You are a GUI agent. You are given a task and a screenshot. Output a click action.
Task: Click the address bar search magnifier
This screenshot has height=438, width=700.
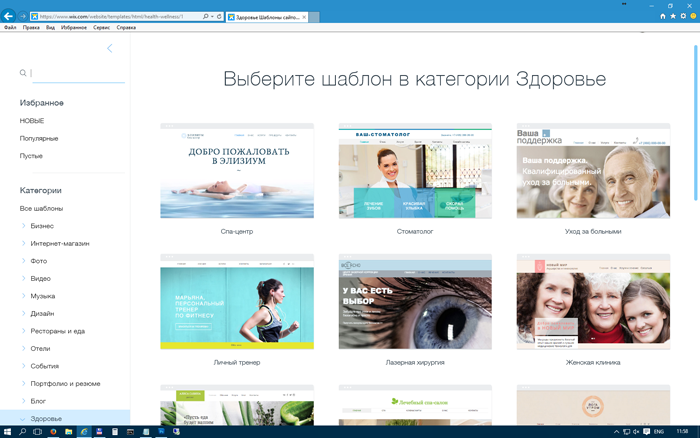pos(205,17)
